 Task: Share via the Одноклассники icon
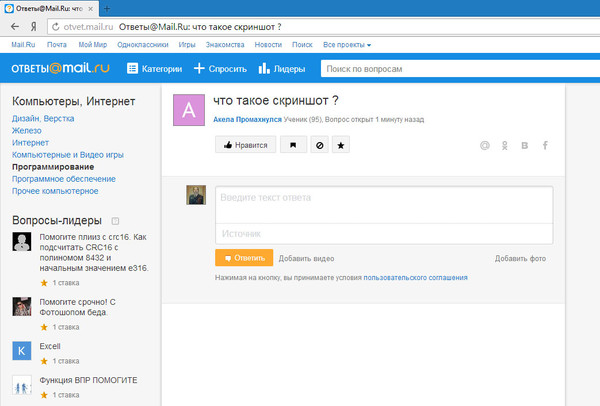pyautogui.click(x=505, y=145)
